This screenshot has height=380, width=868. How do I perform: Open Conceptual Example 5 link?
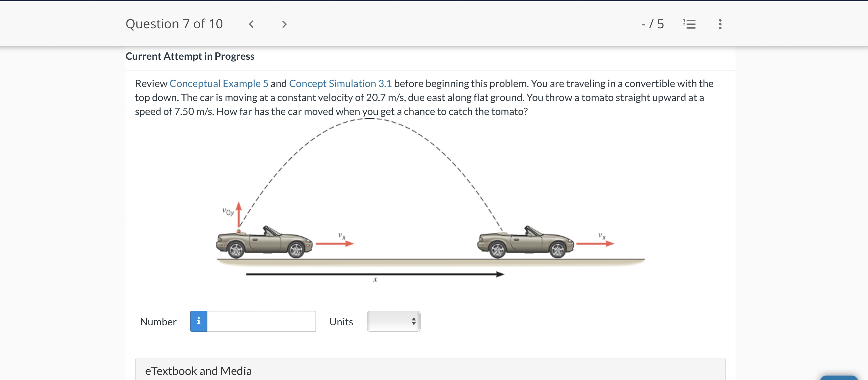click(x=219, y=83)
